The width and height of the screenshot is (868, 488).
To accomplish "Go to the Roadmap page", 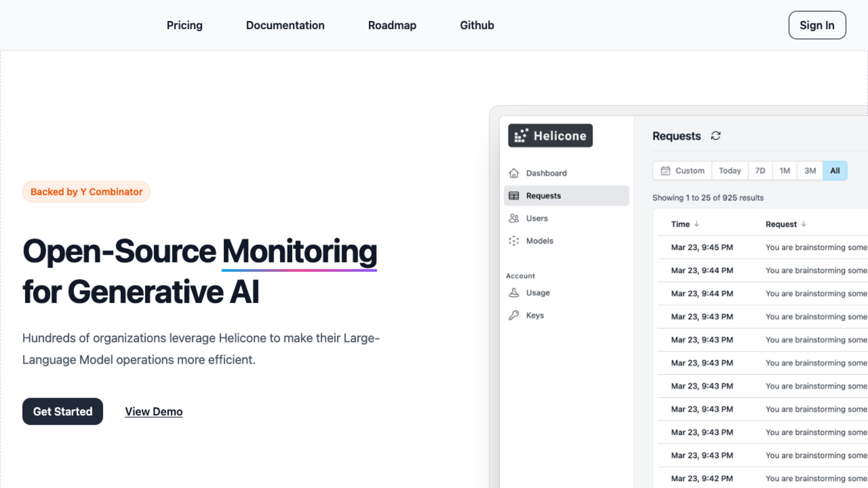I will coord(392,25).
